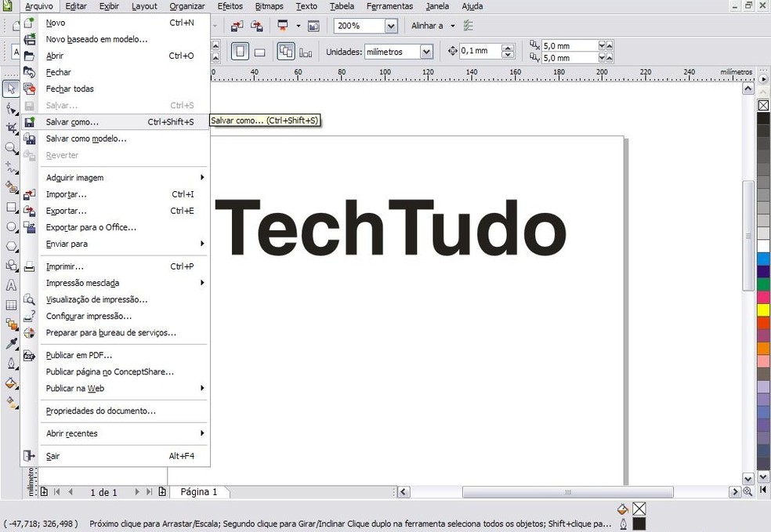Toggle apply layout to current page
Image resolution: width=771 pixels, height=532 pixels.
306,52
